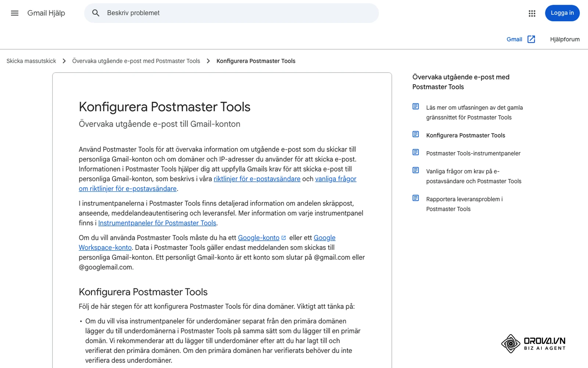This screenshot has height=368, width=588.
Task: Open 'Övervaka utgående e-post med Postmaster Tools' breadcrumb
Action: pos(136,61)
